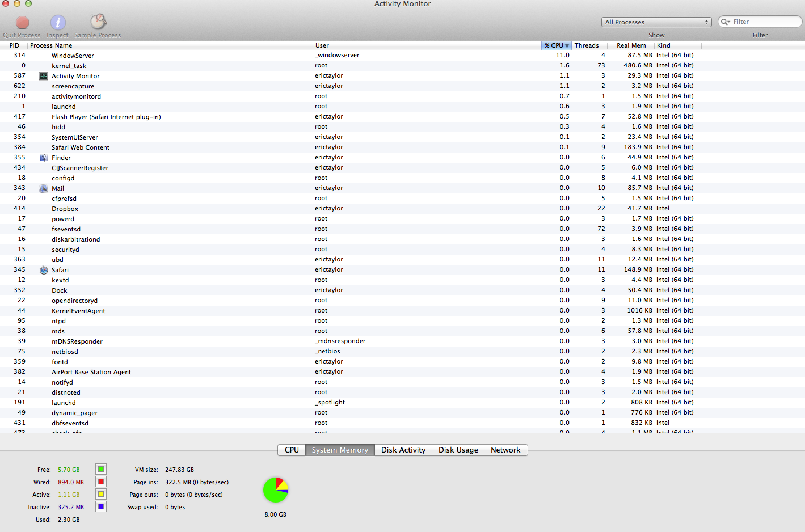Select the dbfseventsd process row
This screenshot has height=532, width=805.
tap(402, 423)
